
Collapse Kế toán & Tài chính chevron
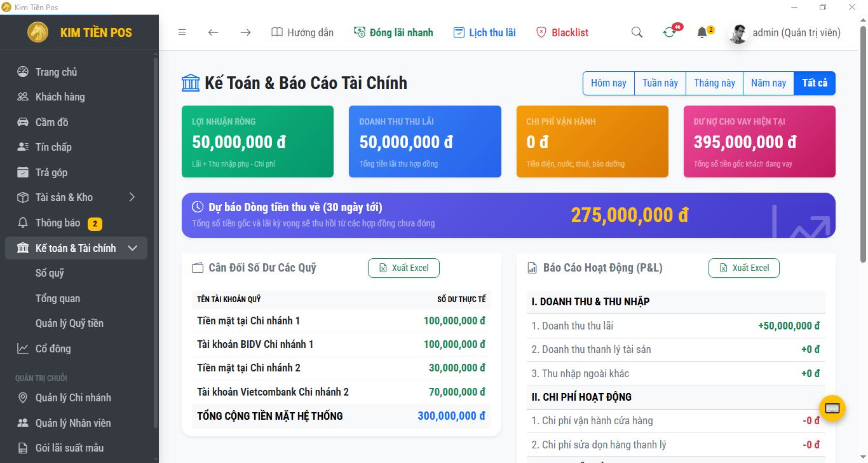click(132, 248)
